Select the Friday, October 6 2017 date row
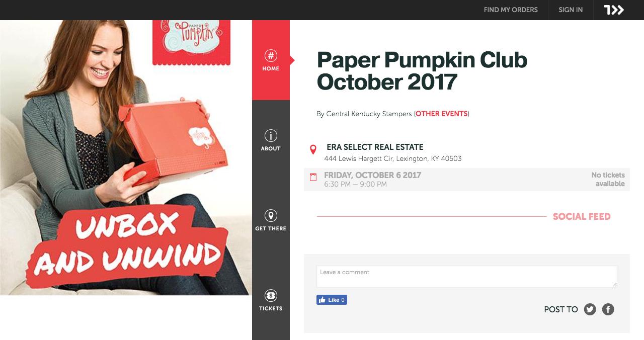The image size is (644, 340). [467, 180]
